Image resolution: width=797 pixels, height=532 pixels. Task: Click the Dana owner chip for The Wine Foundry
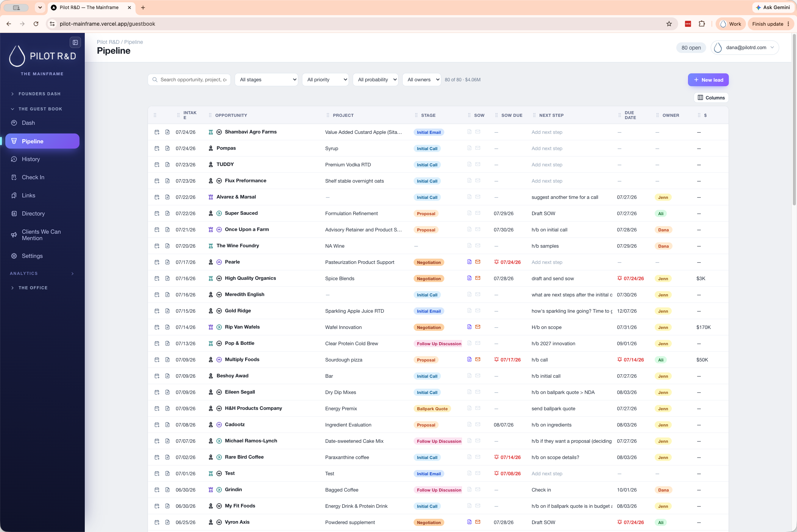[663, 246]
